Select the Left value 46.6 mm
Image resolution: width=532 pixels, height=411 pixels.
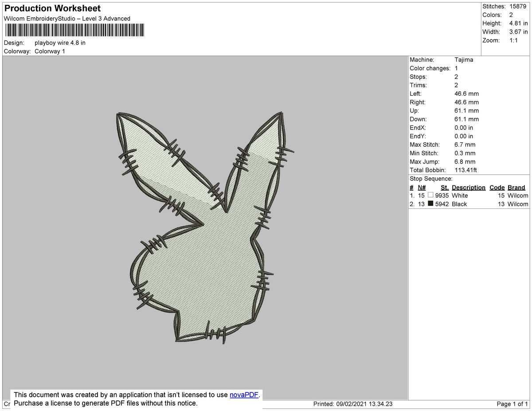coord(466,94)
